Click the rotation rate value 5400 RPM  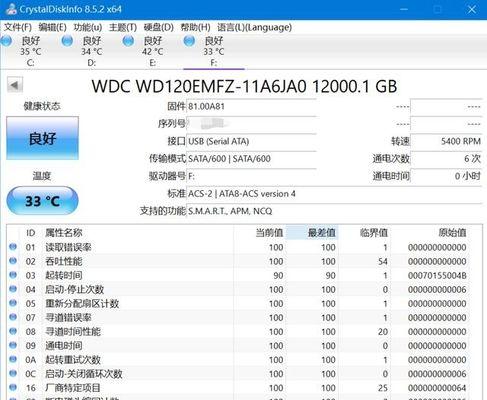(446, 141)
